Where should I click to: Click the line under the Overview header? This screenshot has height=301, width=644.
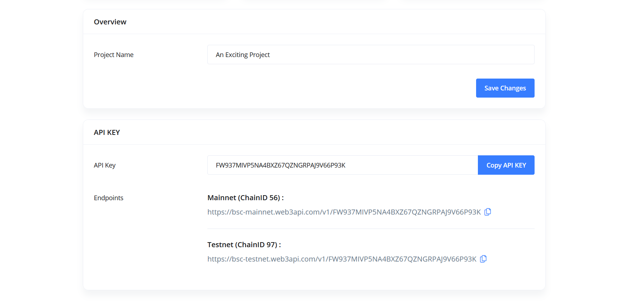pos(314,34)
